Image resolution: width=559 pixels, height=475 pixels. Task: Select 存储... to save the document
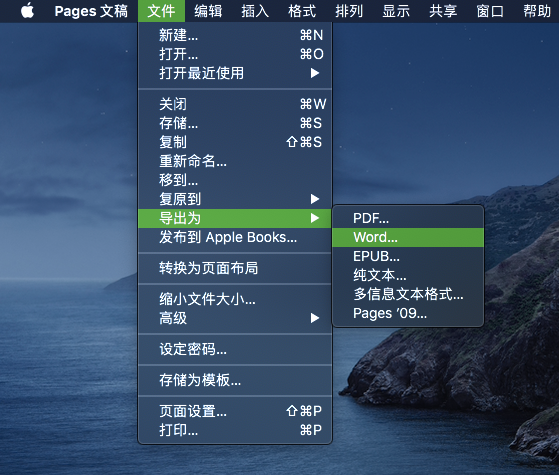click(x=235, y=123)
